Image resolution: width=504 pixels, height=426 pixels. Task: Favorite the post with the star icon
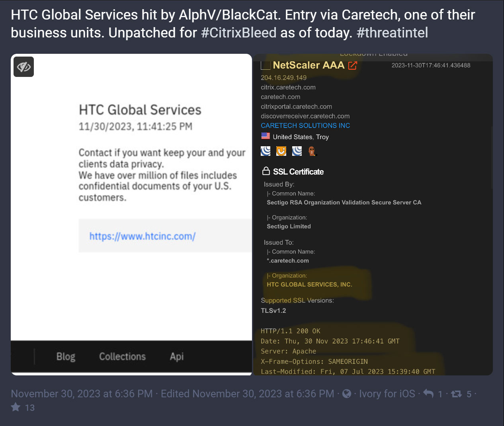[16, 407]
